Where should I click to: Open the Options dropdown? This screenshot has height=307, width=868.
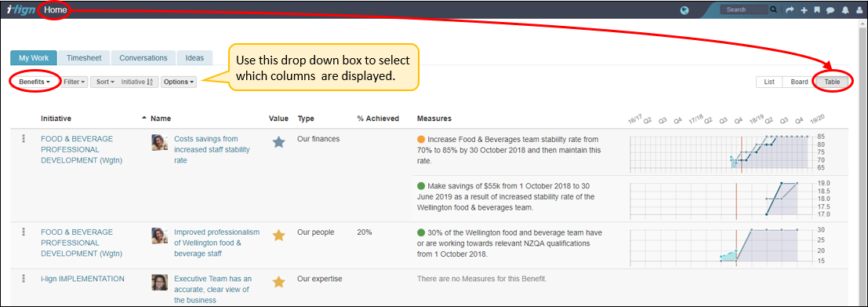[178, 82]
